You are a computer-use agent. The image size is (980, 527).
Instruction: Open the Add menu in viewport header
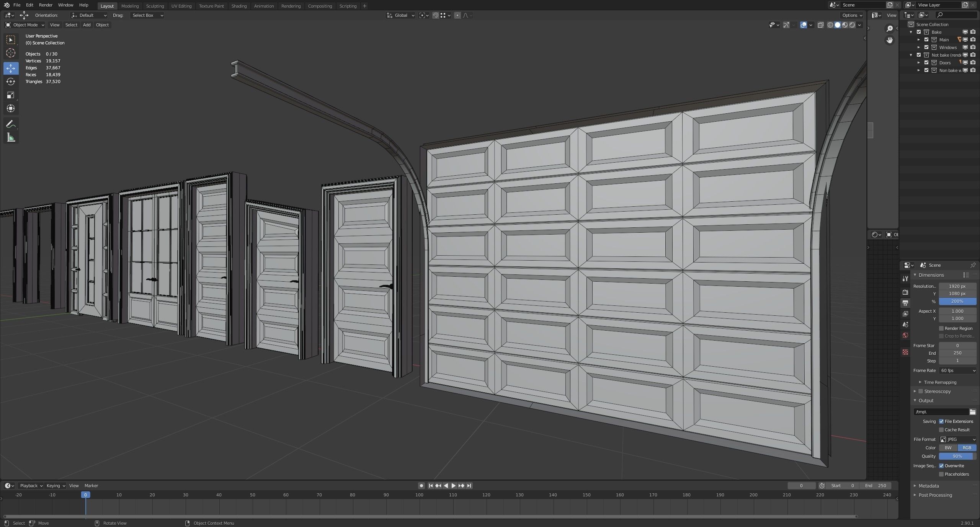point(87,25)
